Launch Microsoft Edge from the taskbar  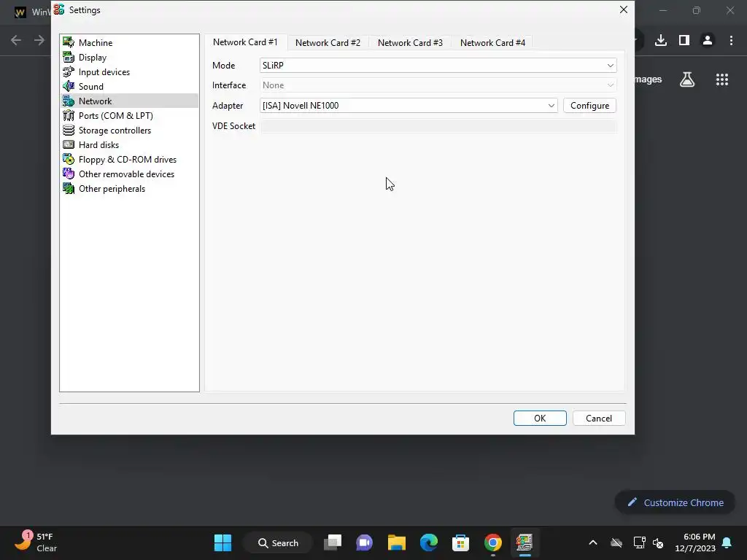[x=429, y=542]
